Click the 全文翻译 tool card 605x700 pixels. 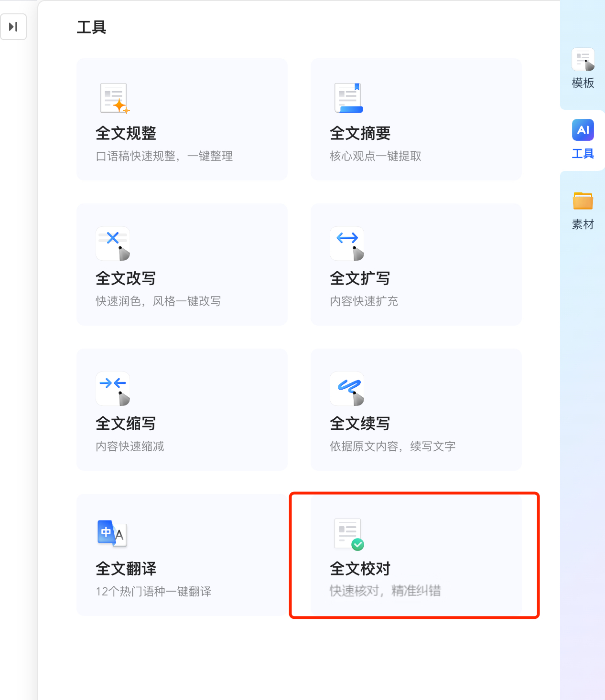click(182, 555)
